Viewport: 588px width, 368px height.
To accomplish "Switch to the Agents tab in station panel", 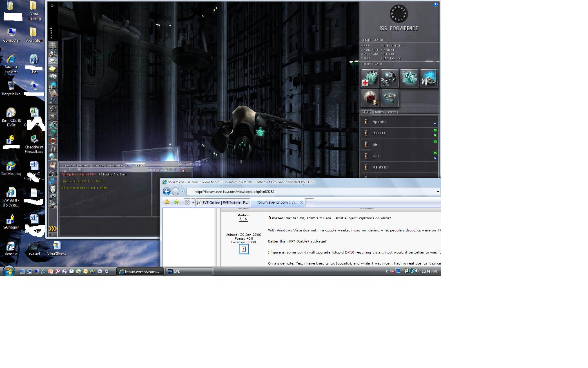I will tap(379, 112).
